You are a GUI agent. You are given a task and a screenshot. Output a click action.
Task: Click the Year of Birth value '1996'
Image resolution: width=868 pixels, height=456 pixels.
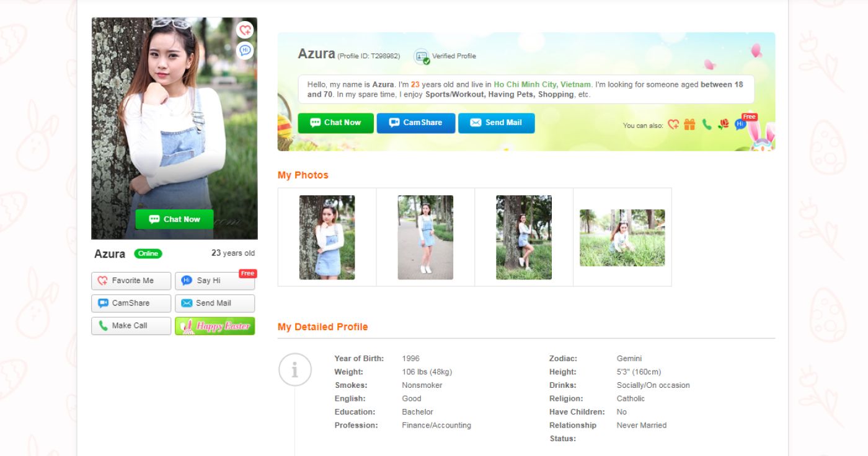[411, 359]
